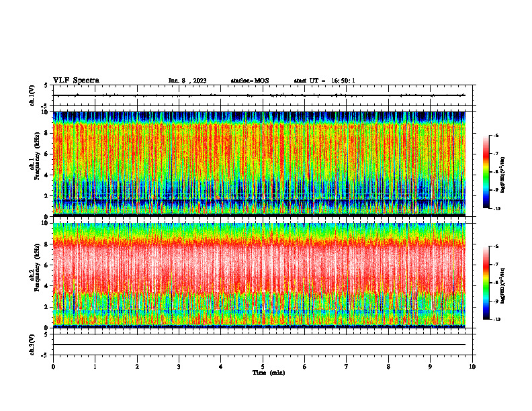Screen dimensions: 532x411
Task: Click inside the ch.2 spectrogram panel
Action: point(259,275)
